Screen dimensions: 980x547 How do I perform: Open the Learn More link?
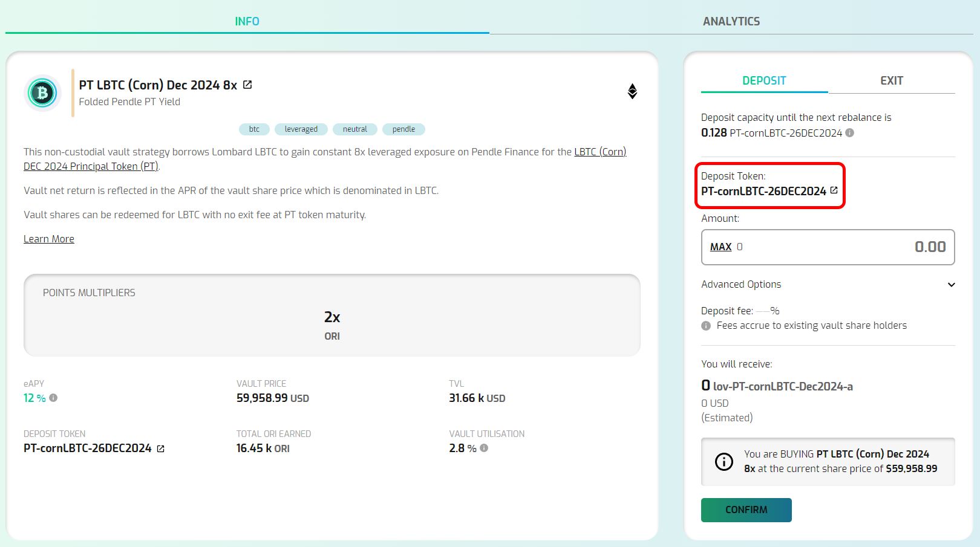click(x=49, y=239)
